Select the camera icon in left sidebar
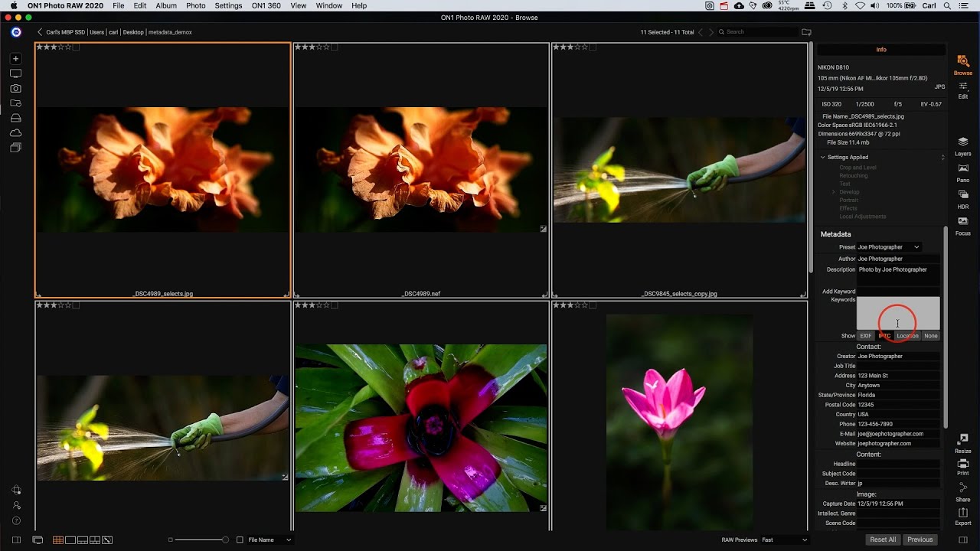Screen dimensions: 980x551 pyautogui.click(x=15, y=89)
